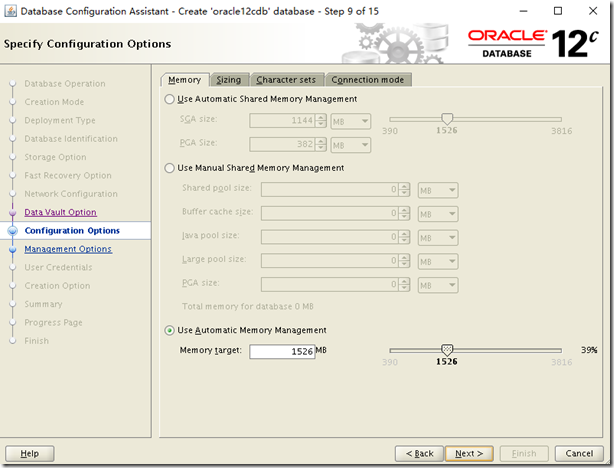
Task: Click the Shared pool size field
Action: (x=330, y=190)
